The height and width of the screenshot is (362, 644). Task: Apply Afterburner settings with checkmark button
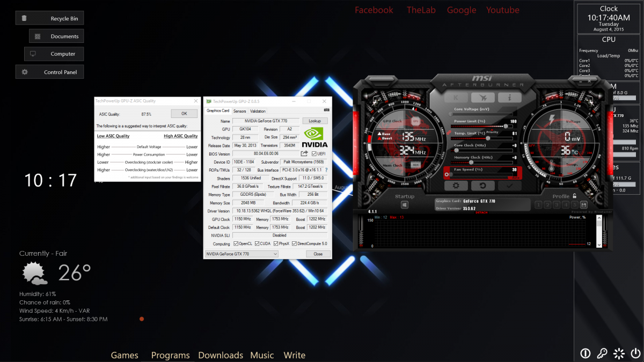click(x=509, y=186)
